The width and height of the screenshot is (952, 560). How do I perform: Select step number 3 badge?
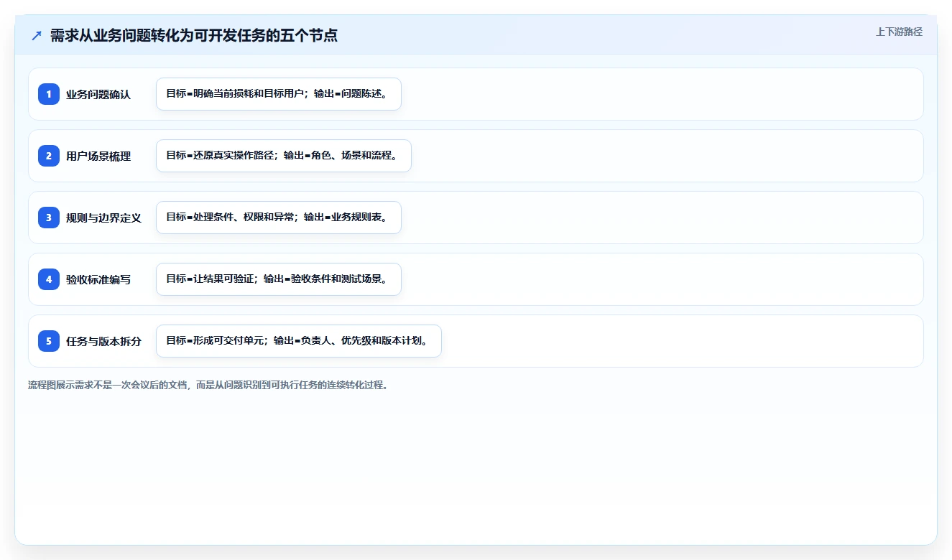49,218
